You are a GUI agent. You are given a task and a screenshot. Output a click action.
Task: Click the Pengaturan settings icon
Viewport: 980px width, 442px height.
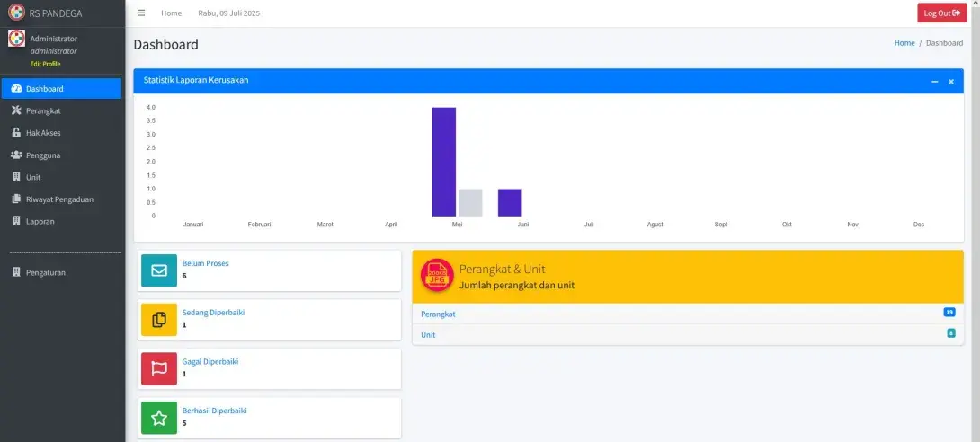16,272
